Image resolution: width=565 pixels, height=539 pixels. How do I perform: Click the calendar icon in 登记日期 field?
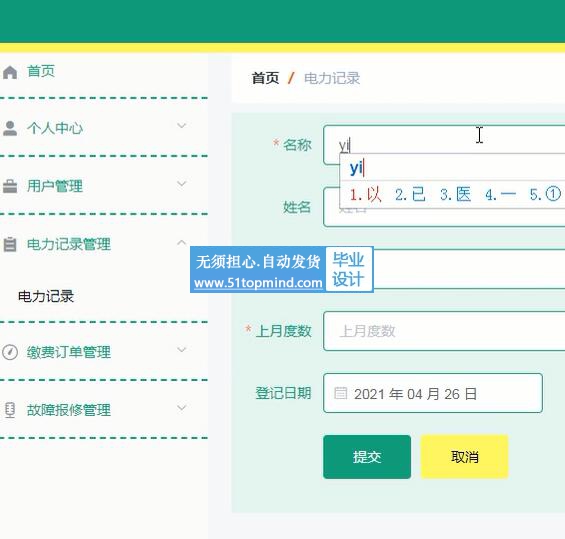tap(340, 393)
